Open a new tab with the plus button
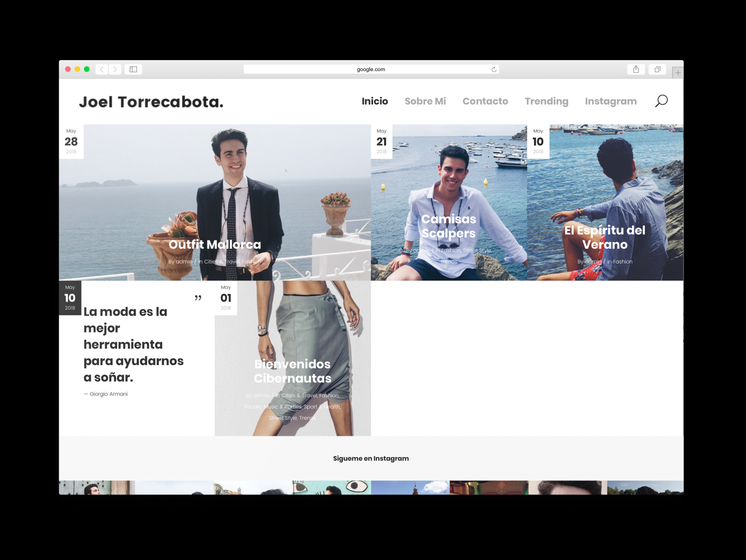This screenshot has height=560, width=746. pos(678,73)
